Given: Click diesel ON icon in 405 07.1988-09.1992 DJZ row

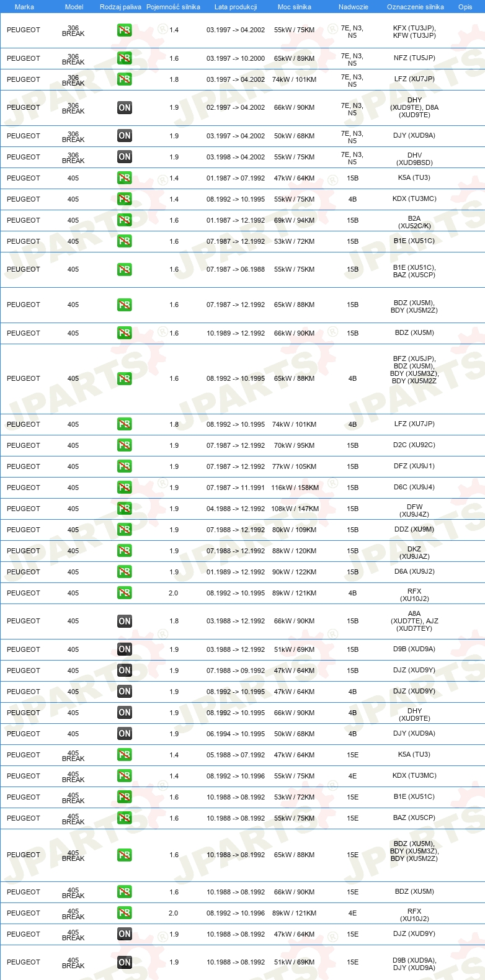Looking at the screenshot, I should (x=125, y=670).
